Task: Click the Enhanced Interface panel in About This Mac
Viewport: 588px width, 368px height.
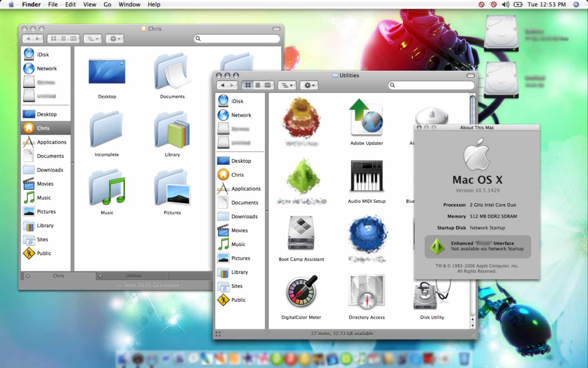Action: pos(478,246)
